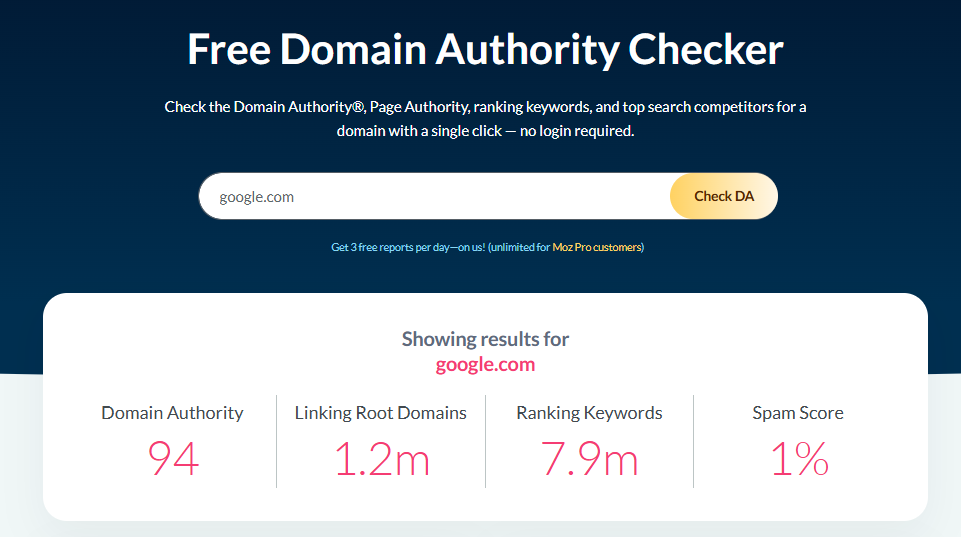
Task: Select the 1.2m linking root domains value
Action: coord(382,459)
